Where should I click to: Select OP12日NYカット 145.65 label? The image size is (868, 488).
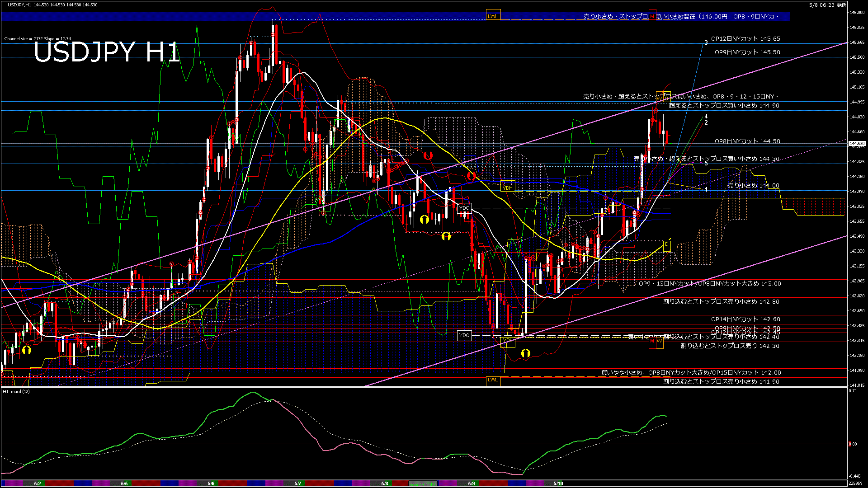(745, 39)
